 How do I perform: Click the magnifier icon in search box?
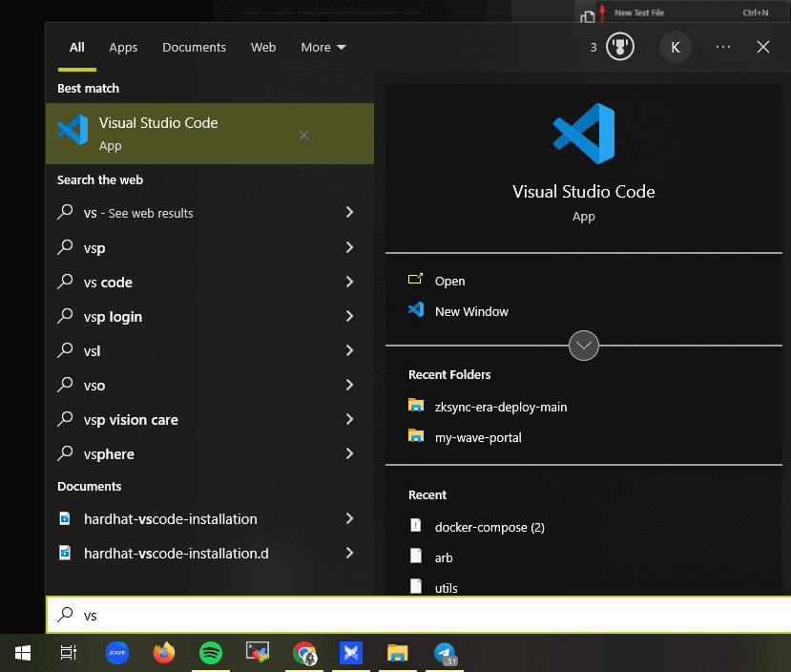click(x=65, y=615)
